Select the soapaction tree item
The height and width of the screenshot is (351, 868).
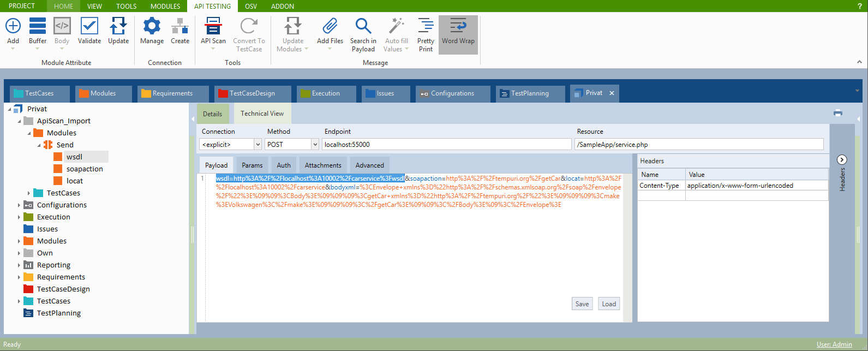tap(85, 169)
